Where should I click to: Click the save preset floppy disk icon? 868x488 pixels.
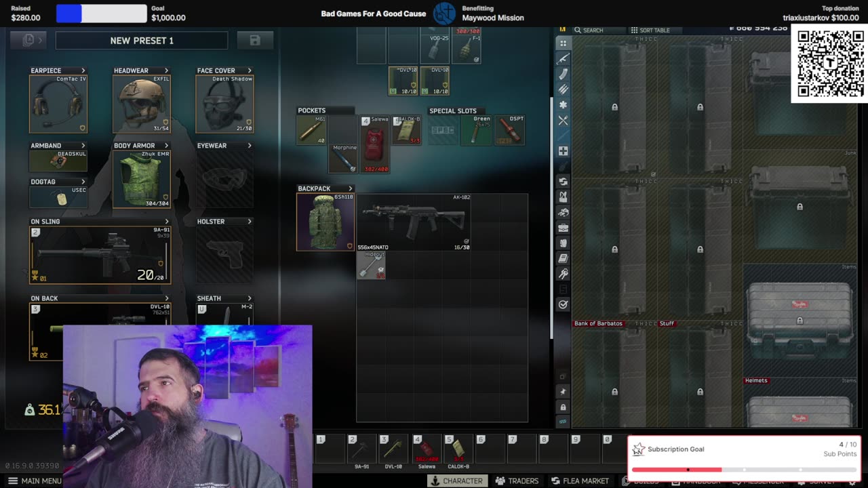point(255,41)
